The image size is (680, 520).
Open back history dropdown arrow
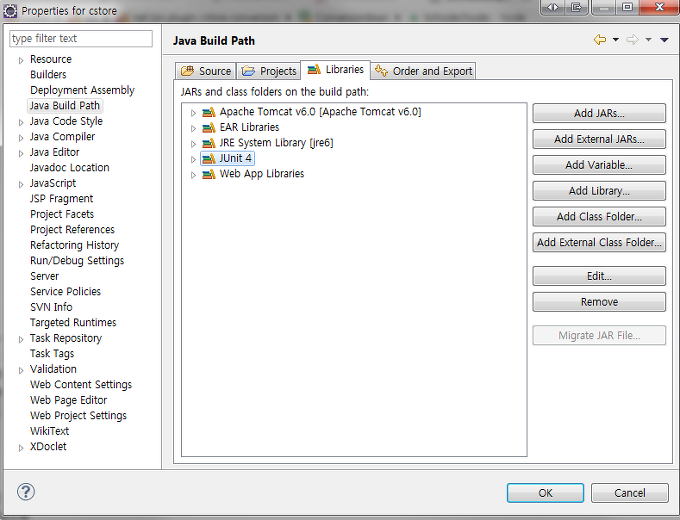[x=615, y=40]
